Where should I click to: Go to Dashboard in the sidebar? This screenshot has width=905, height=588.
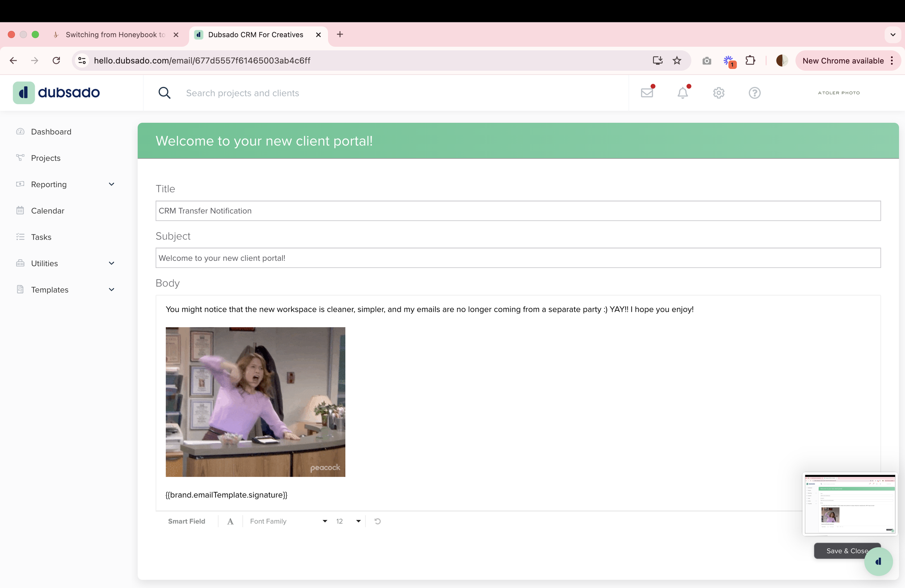point(51,131)
